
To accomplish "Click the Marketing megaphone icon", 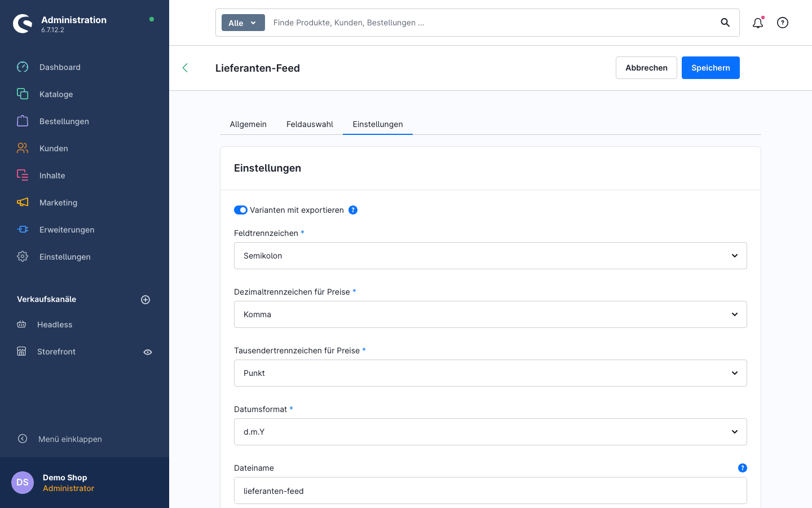I will pyautogui.click(x=23, y=203).
